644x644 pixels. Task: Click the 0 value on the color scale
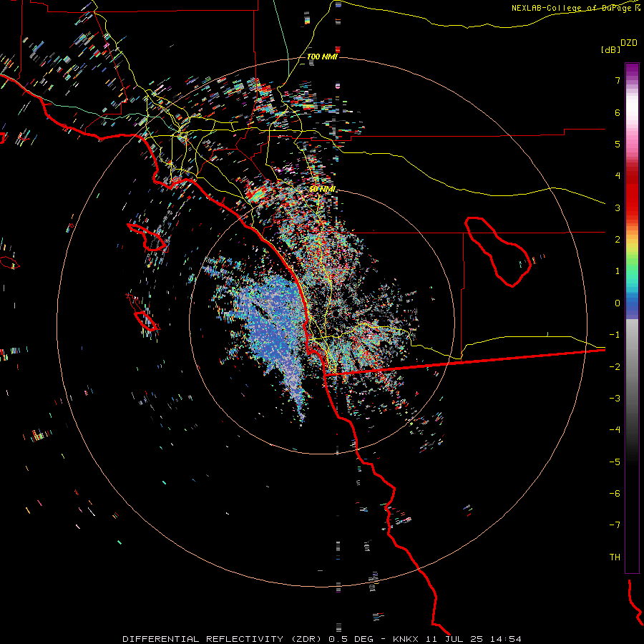point(618,303)
